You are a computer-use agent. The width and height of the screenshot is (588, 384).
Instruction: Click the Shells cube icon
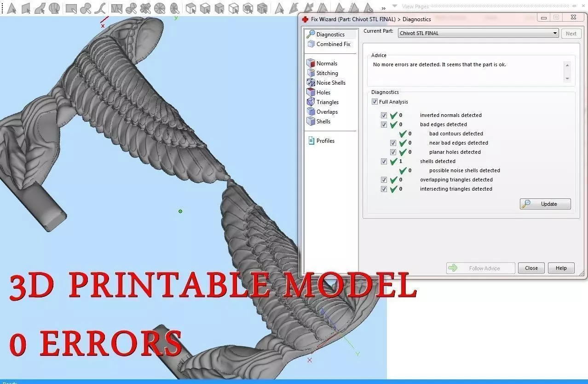(311, 121)
